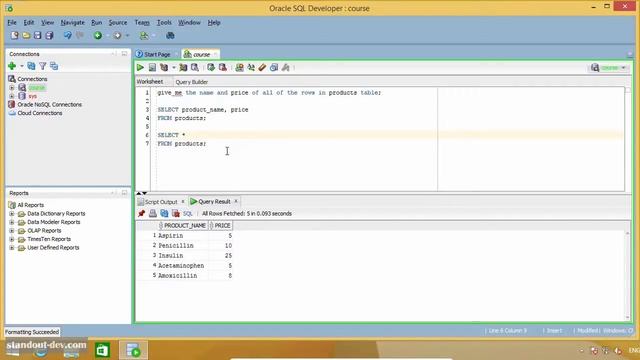Select Oracle NoSQL Connections tree item
The image size is (640, 360).
pos(49,104)
